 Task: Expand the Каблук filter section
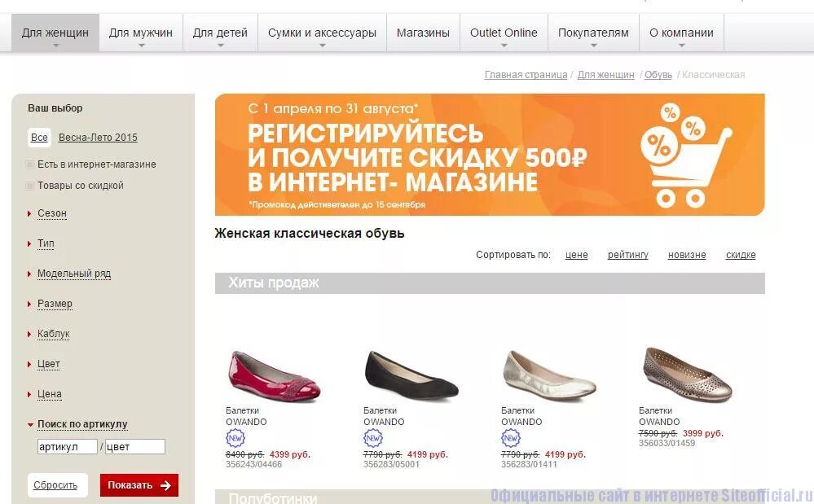coord(54,334)
